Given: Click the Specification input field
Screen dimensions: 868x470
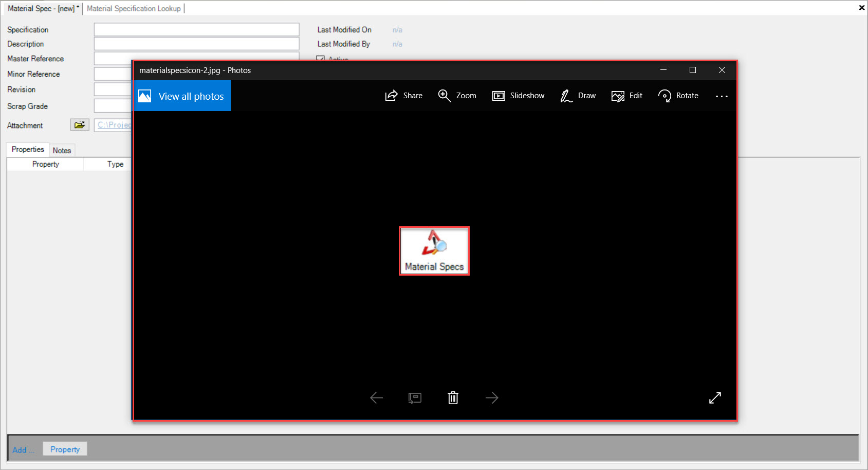Looking at the screenshot, I should coord(196,29).
